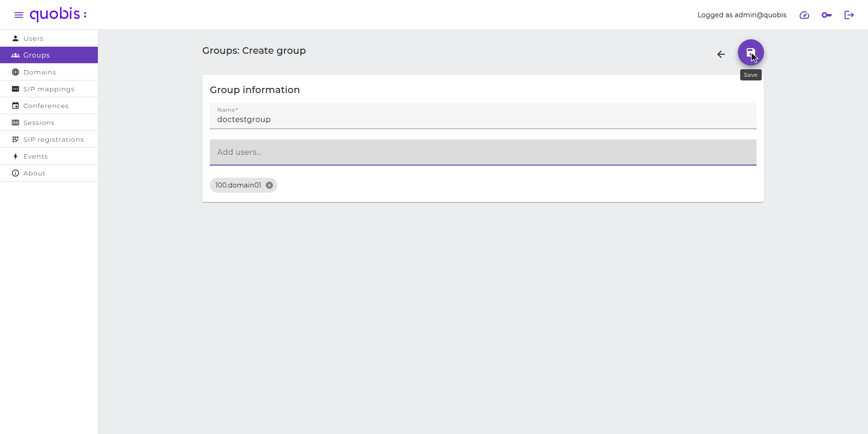Open Events section
Screen dimensions: 868x434
tap(49, 156)
